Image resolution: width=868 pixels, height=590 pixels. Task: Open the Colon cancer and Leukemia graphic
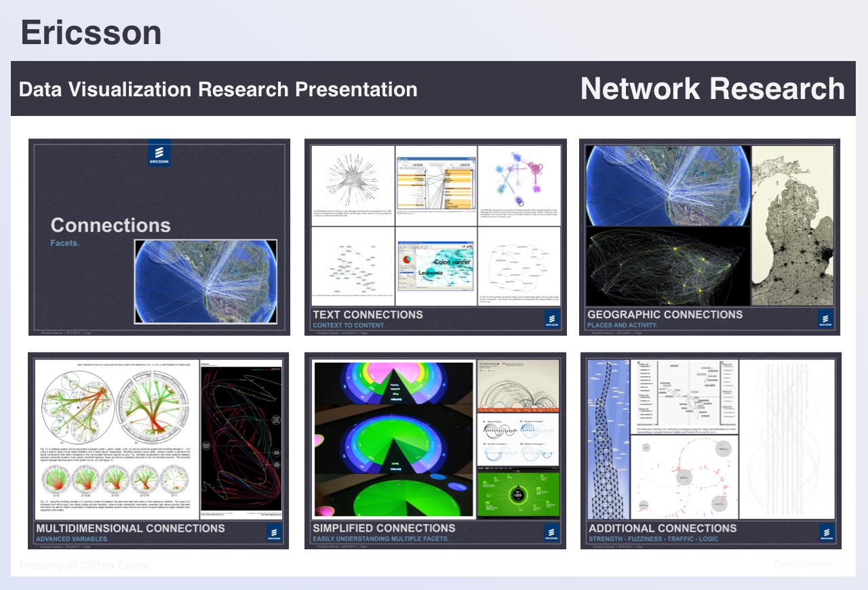pos(436,267)
